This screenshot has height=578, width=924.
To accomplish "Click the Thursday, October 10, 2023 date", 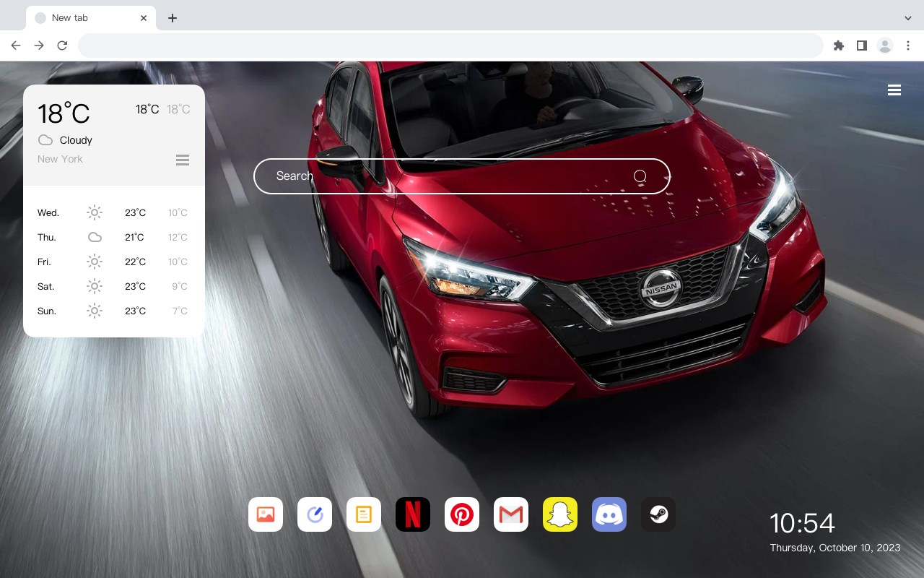I will [835, 548].
